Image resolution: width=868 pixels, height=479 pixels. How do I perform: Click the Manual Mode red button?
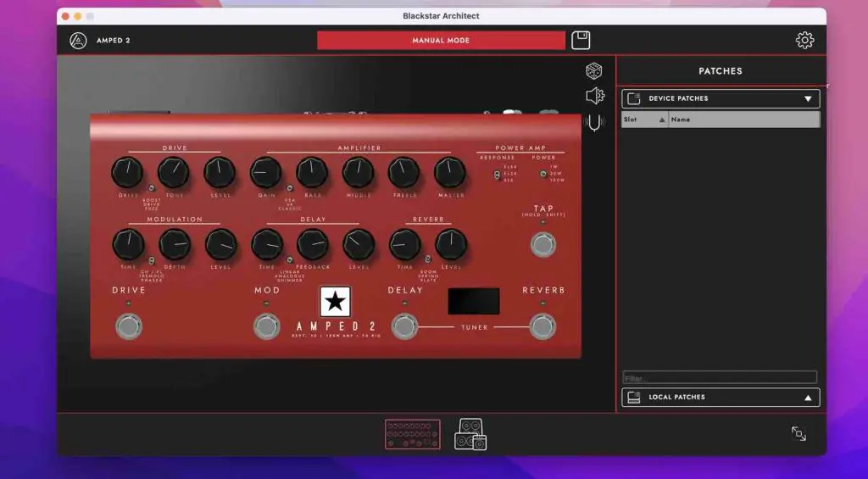pyautogui.click(x=441, y=40)
